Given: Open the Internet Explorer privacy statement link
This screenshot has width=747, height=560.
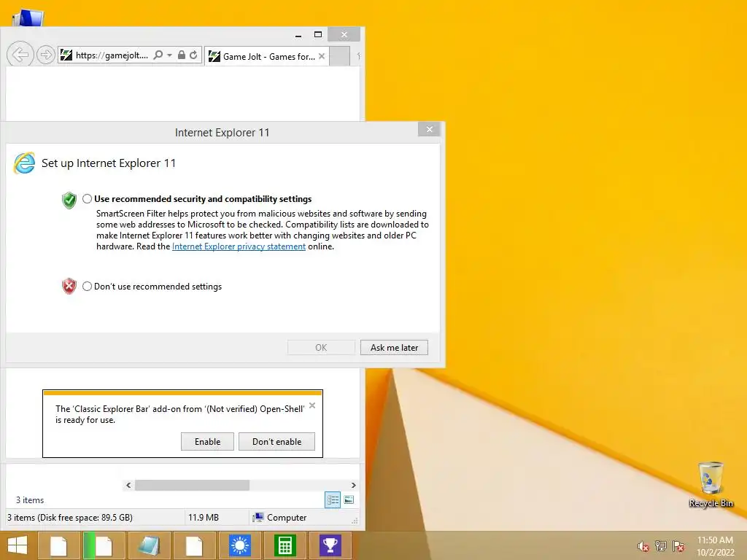Looking at the screenshot, I should [239, 246].
